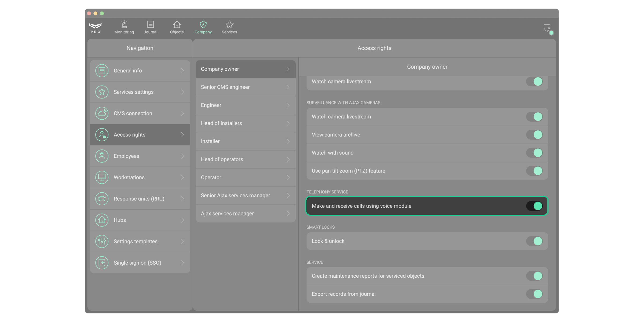Click the Response units car icon
The width and height of the screenshot is (644, 322).
tap(102, 199)
